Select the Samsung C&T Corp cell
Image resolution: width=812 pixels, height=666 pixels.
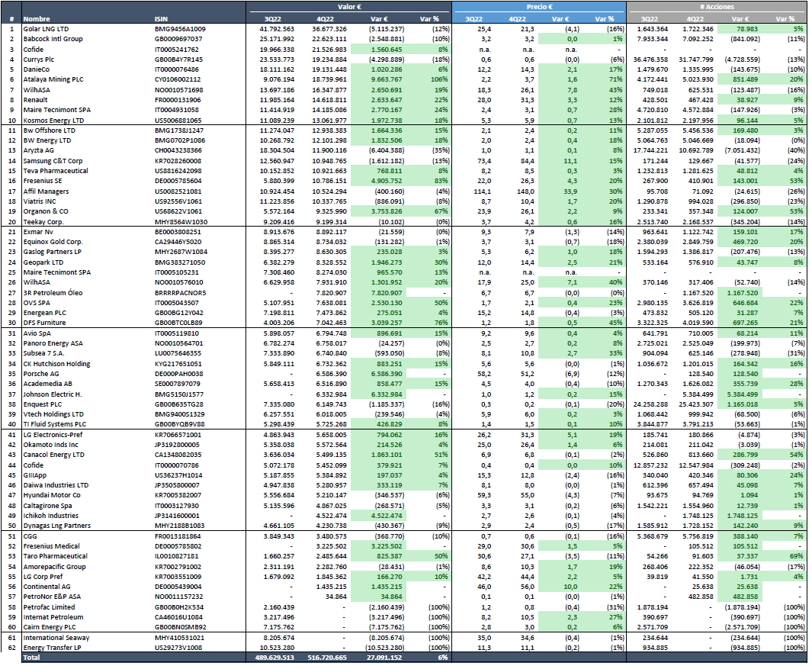(x=53, y=161)
